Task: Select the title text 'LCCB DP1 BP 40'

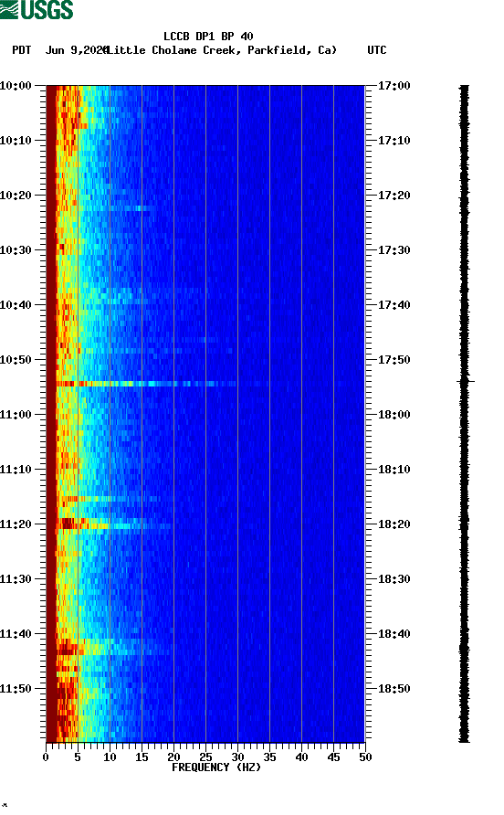Action: [208, 37]
